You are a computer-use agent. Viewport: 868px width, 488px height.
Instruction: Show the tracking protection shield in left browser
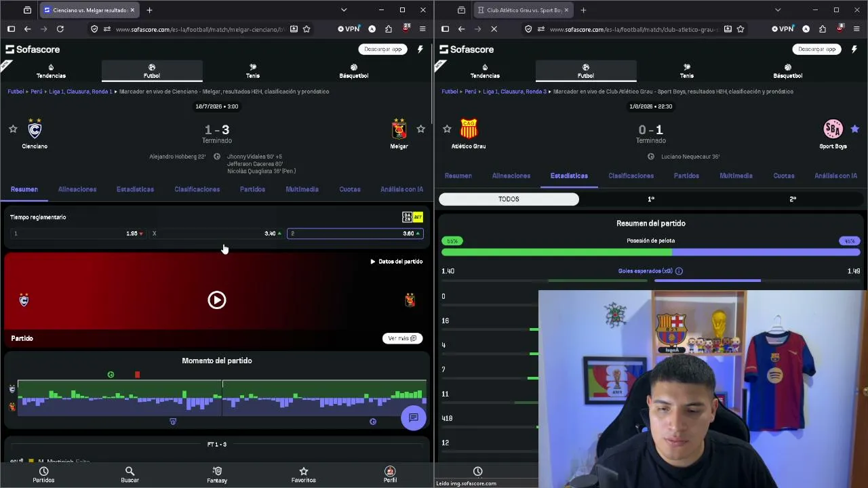click(x=94, y=29)
